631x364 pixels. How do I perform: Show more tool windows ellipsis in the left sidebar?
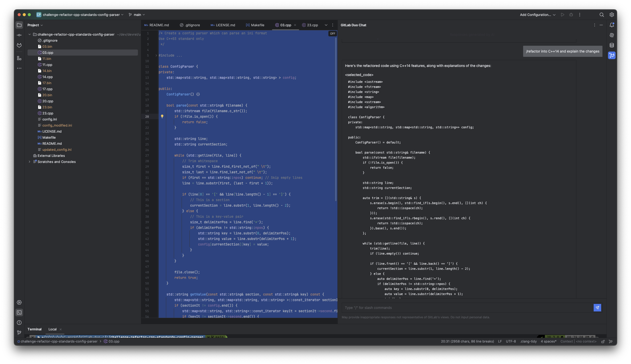19,68
